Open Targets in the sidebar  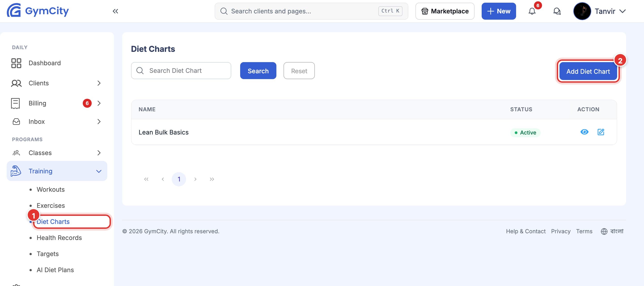tap(48, 254)
